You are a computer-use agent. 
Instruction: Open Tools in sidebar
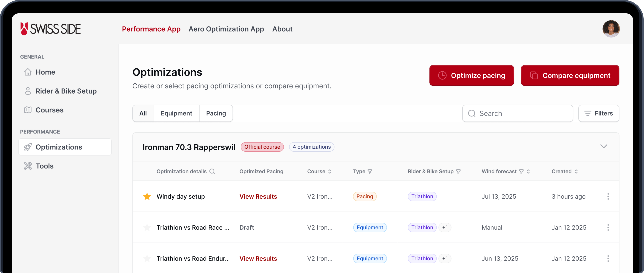pos(65,166)
